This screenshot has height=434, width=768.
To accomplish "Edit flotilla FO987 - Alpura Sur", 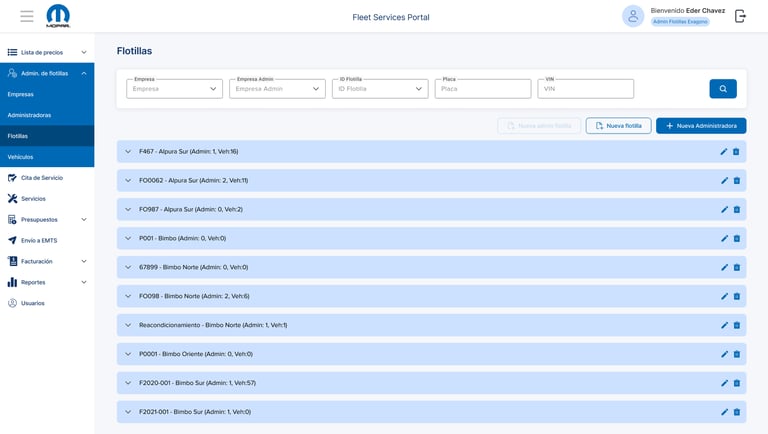I will click(x=724, y=210).
